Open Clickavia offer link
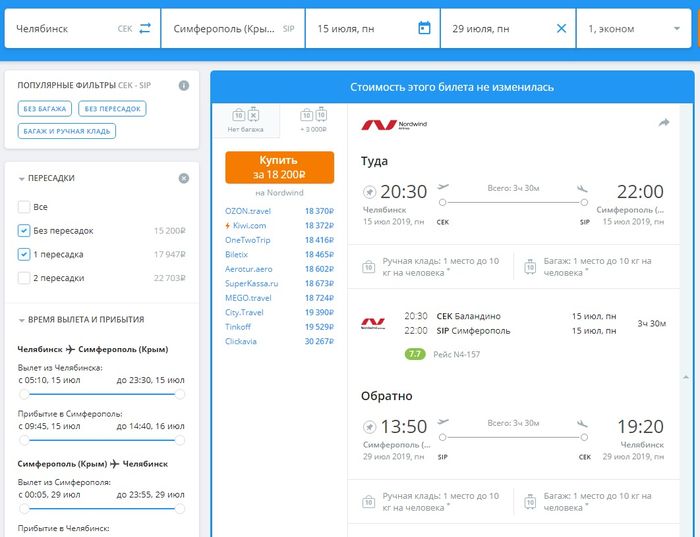 (241, 341)
